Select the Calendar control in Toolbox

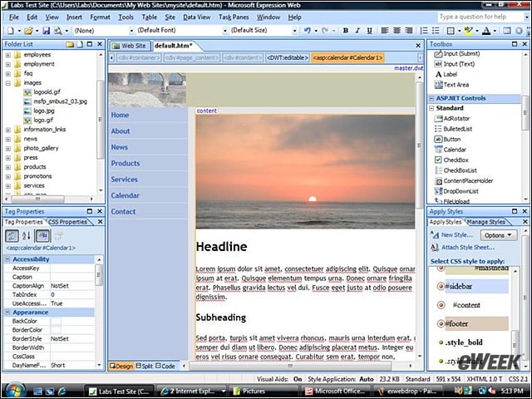click(x=454, y=150)
